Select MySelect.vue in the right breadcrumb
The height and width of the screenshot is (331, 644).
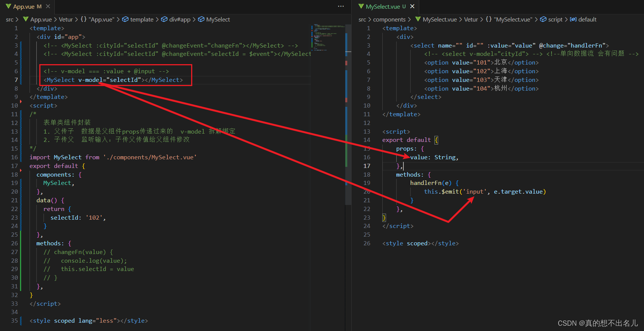(440, 19)
